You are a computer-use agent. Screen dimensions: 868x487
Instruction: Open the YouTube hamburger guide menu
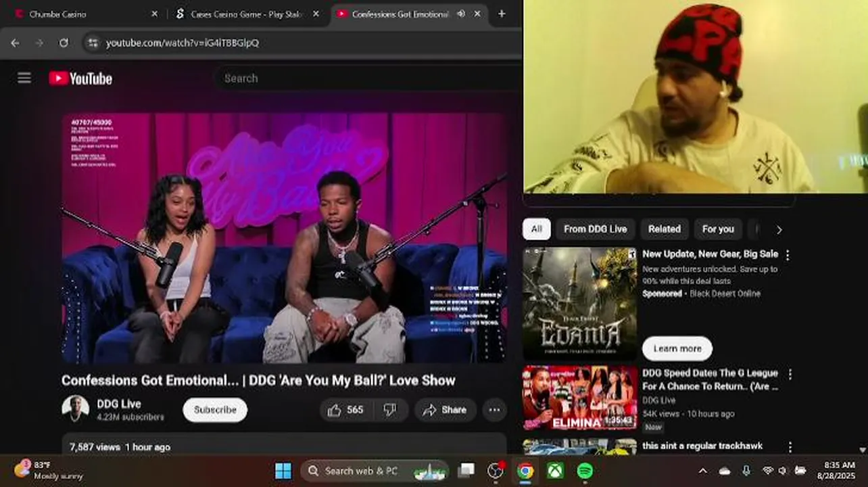tap(24, 78)
